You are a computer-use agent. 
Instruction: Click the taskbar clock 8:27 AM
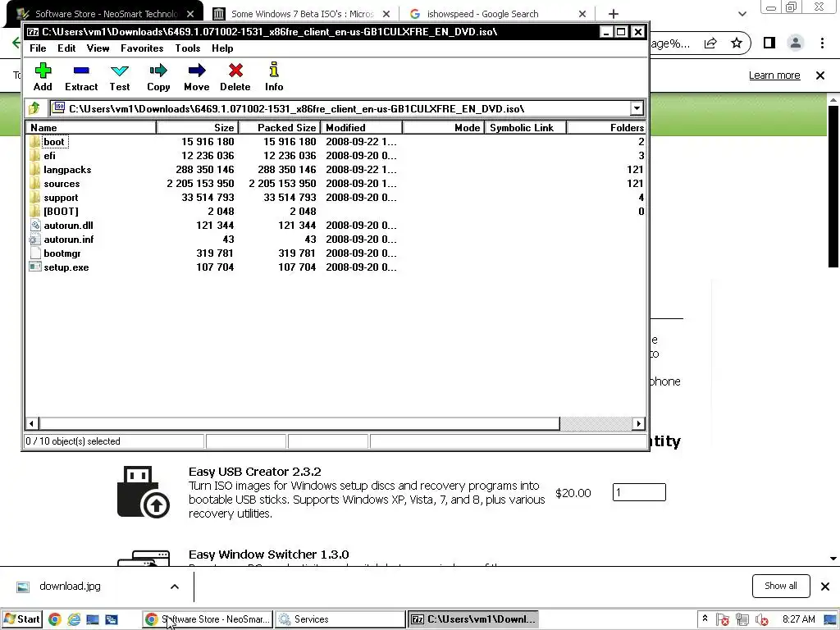[x=799, y=619]
